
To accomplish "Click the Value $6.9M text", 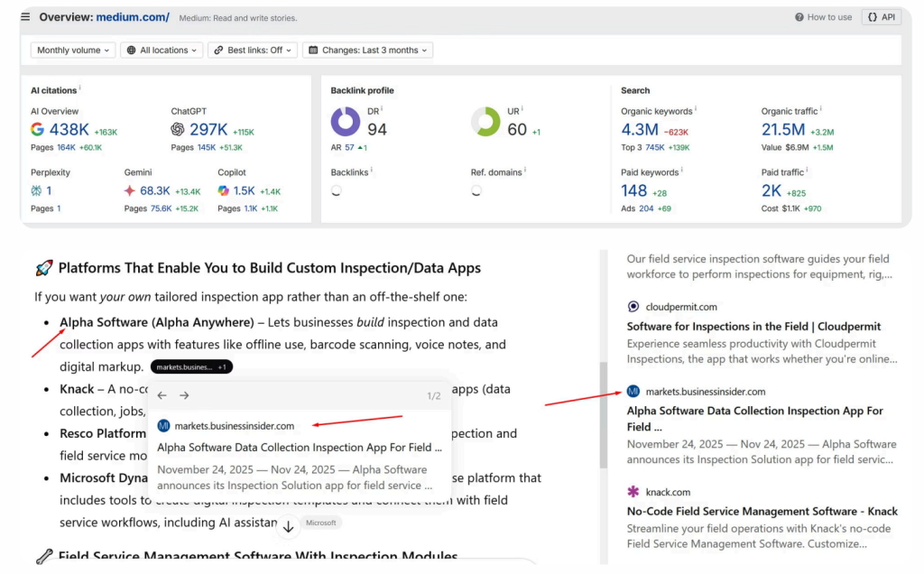I will (784, 147).
